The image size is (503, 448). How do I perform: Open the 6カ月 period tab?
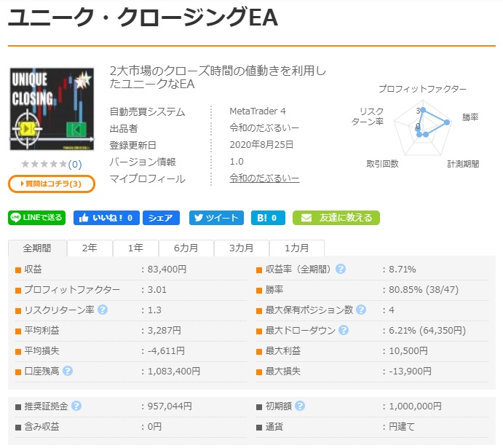pyautogui.click(x=186, y=248)
